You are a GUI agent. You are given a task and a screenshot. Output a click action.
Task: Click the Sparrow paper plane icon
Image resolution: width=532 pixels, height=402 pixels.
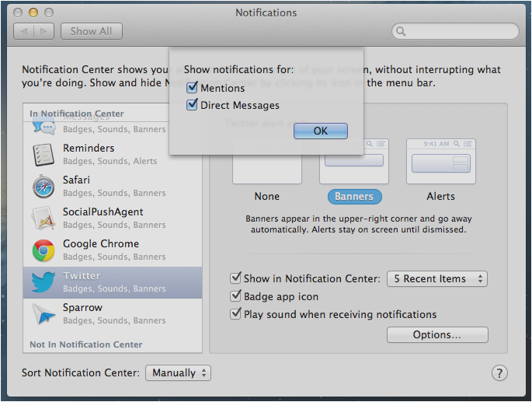[x=43, y=314]
